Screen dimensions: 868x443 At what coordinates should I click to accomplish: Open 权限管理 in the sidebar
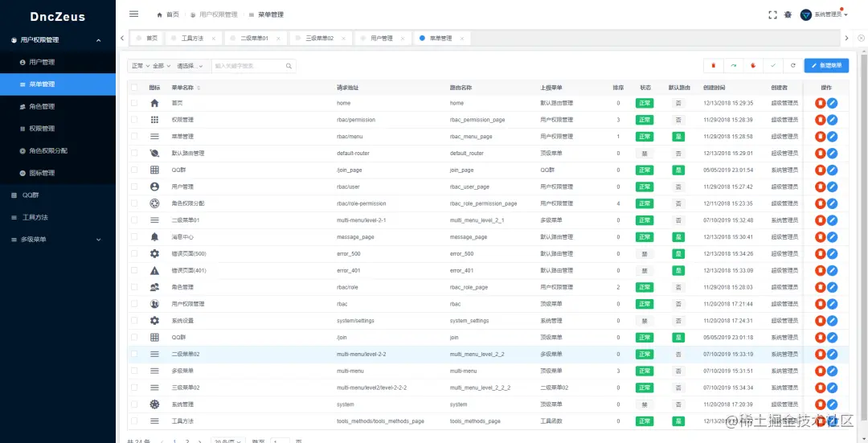[58, 129]
